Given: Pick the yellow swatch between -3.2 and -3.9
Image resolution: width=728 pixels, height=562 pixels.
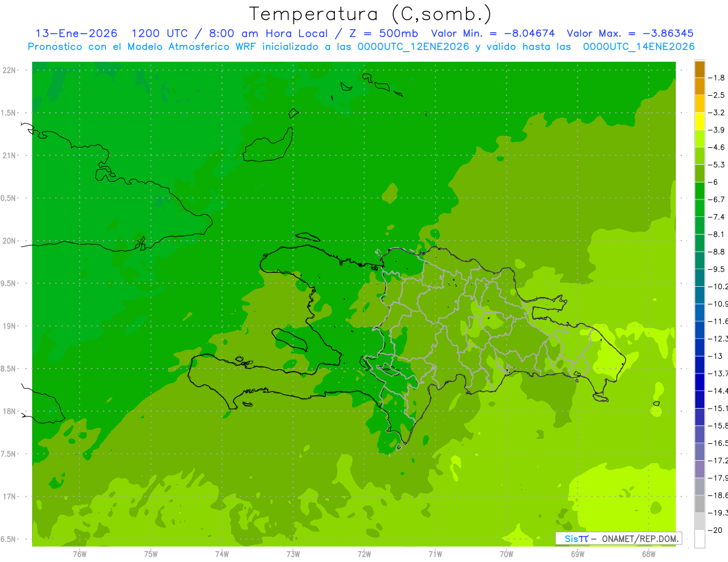Looking at the screenshot, I should click(x=699, y=121).
